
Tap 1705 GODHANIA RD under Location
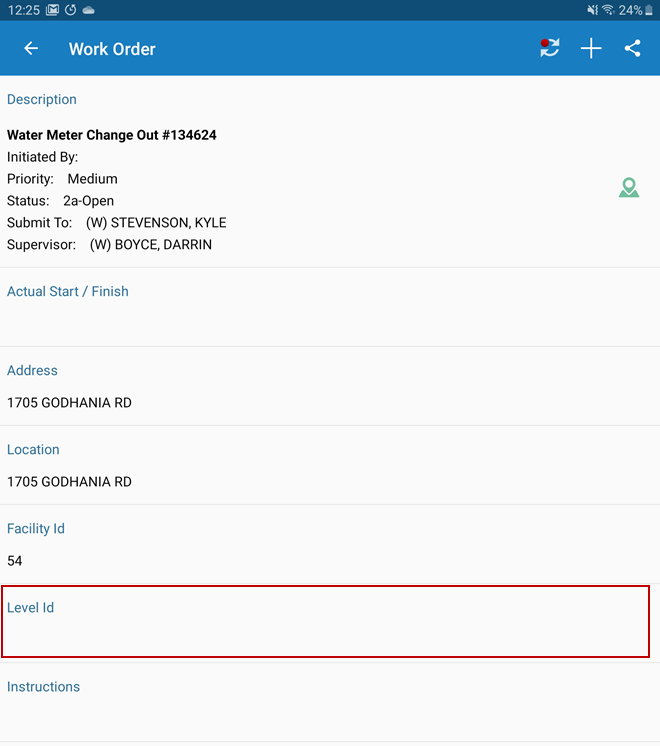pyautogui.click(x=69, y=482)
